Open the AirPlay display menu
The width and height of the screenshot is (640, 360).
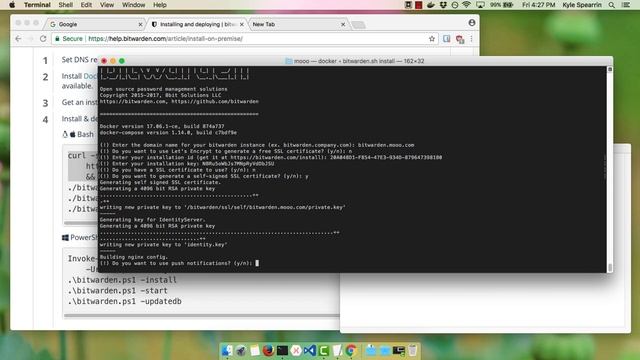click(480, 5)
